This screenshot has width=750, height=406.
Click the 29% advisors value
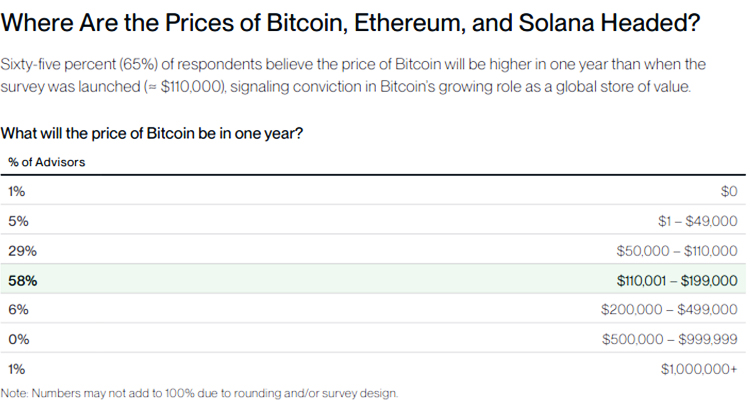(x=20, y=250)
